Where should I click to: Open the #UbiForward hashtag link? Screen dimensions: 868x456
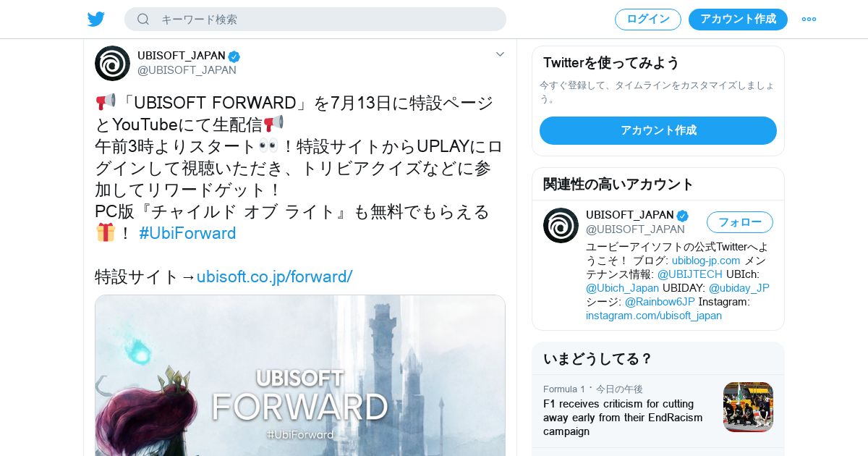(187, 233)
